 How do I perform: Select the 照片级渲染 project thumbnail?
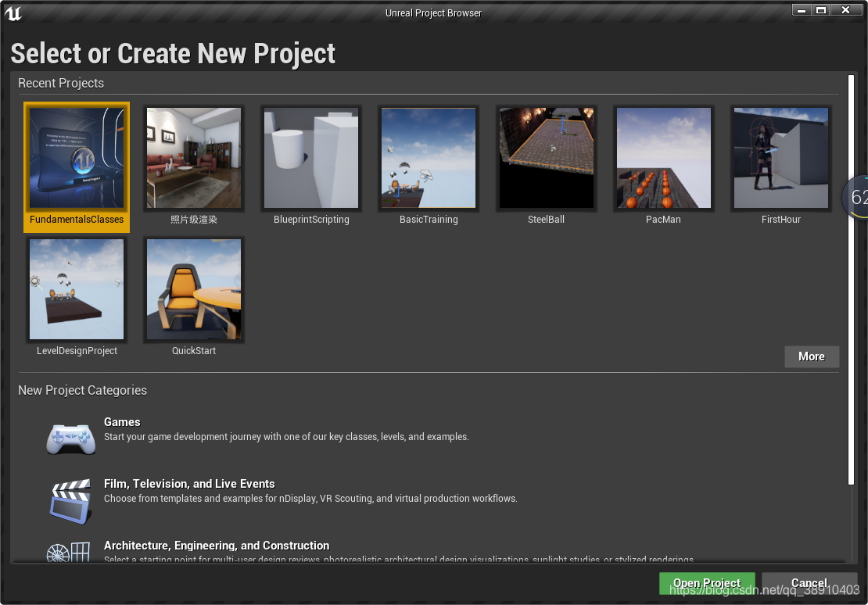coord(194,158)
